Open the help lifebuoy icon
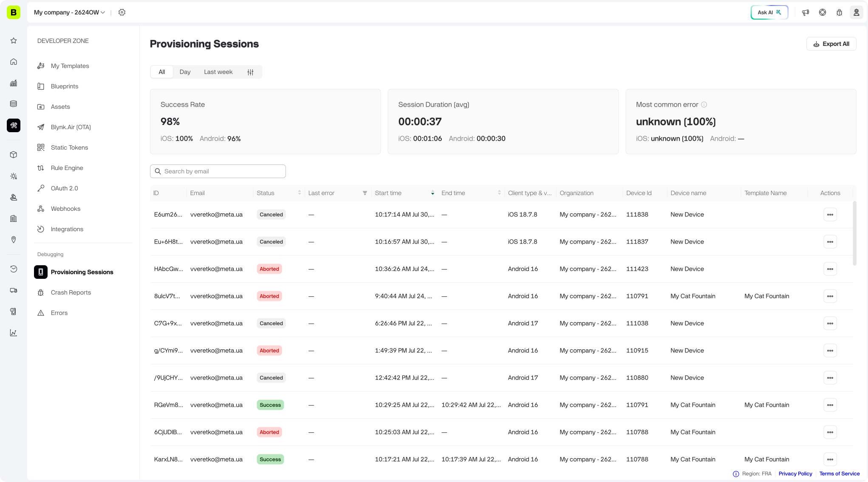The image size is (868, 482). [823, 12]
